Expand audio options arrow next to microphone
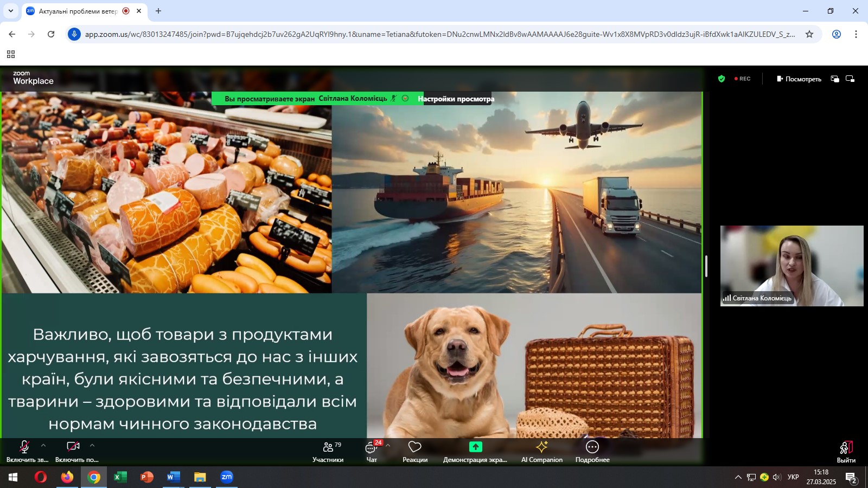 point(43,445)
